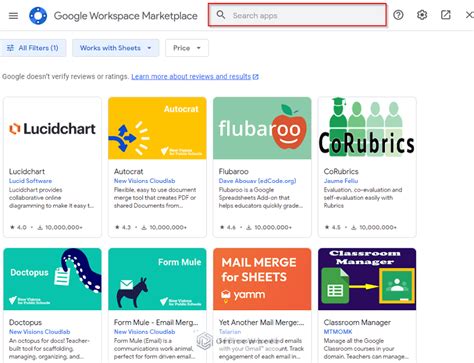Image resolution: width=474 pixels, height=363 pixels.
Task: Open the All Filters (1) panel
Action: [33, 48]
